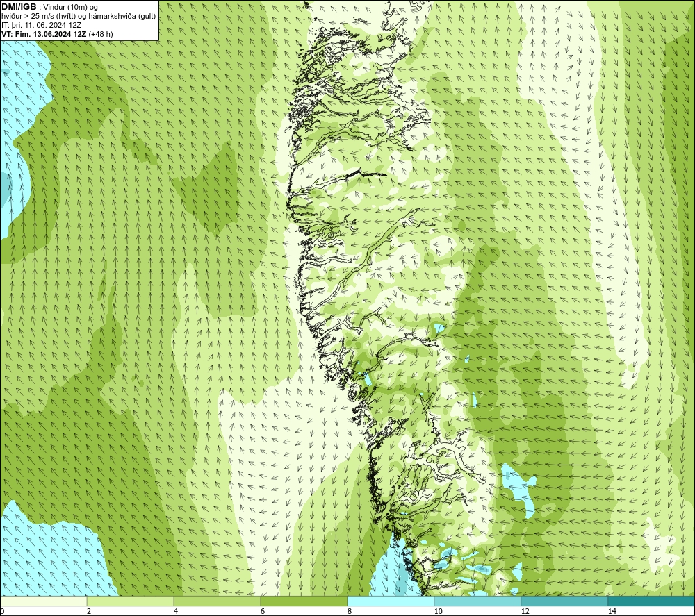The width and height of the screenshot is (695, 616).
Task: Click the '2' scale label
Action: click(x=89, y=611)
